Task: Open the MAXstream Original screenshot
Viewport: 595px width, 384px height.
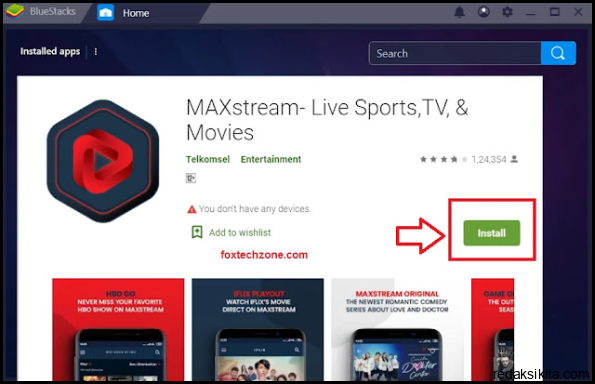Action: tap(397, 329)
